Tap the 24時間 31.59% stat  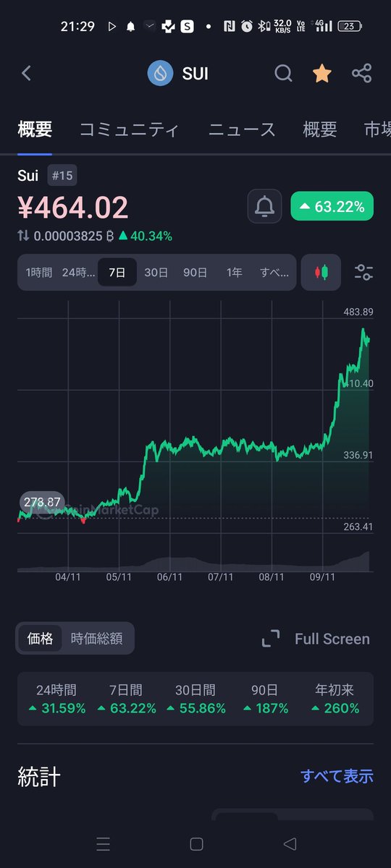56,699
